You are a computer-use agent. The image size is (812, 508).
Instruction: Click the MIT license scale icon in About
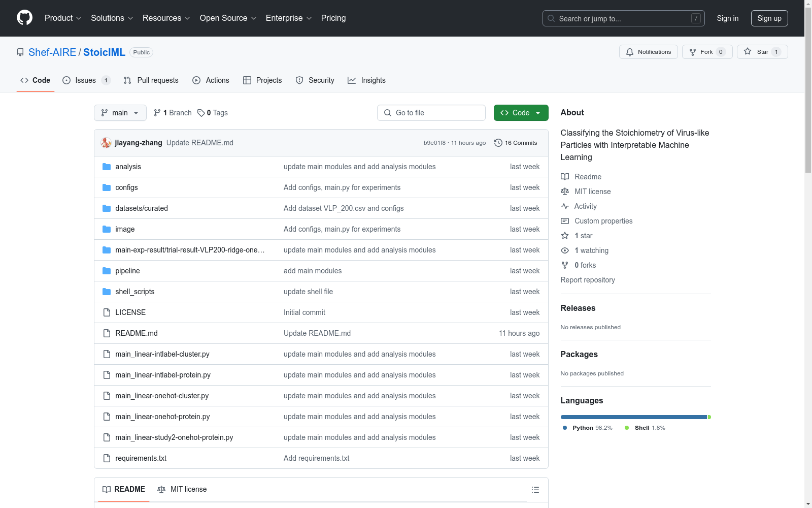pos(565,192)
